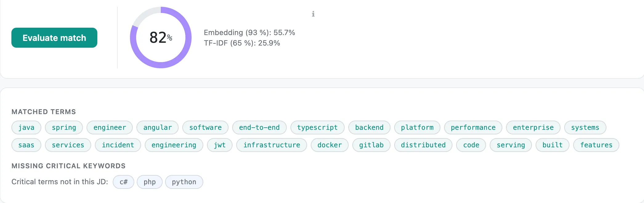Click the 82% match score ring
644x203 pixels.
pyautogui.click(x=161, y=38)
